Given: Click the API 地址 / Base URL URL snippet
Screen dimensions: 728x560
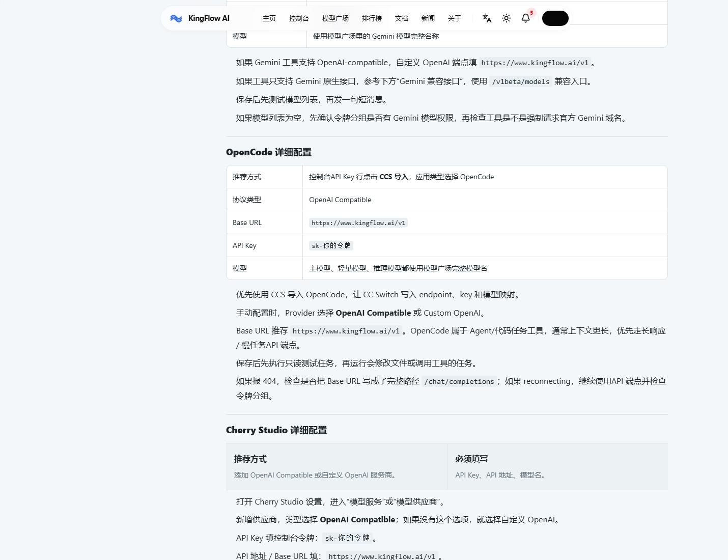Looking at the screenshot, I should 382,556.
